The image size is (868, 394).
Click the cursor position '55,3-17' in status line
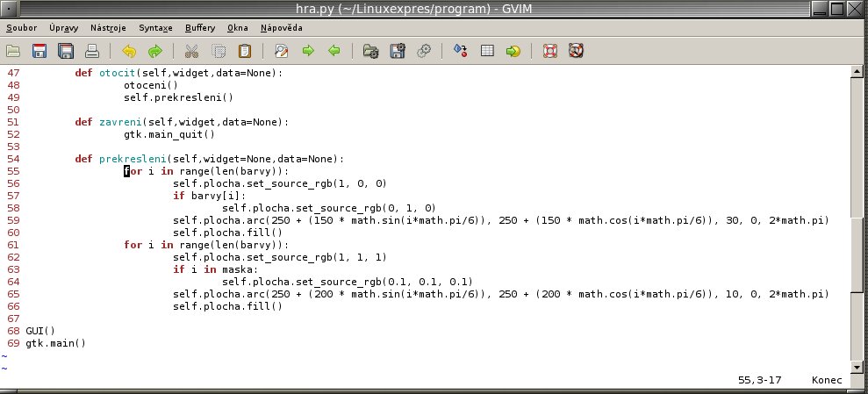759,380
